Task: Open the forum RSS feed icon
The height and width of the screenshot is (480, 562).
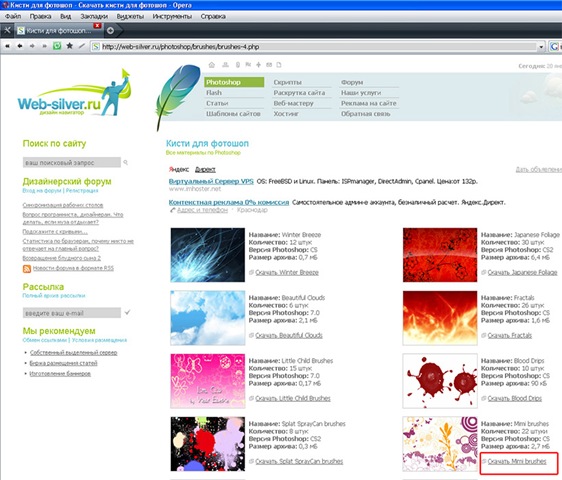Action: click(x=27, y=268)
